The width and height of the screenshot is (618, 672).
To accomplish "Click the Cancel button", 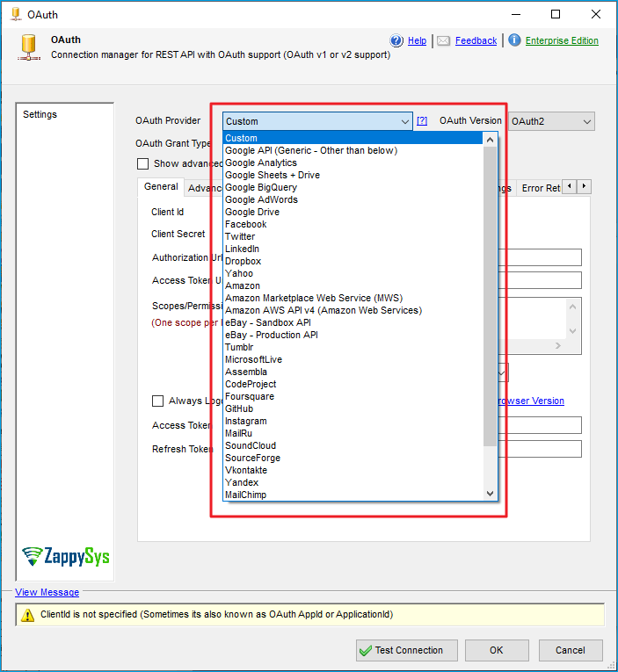I will (571, 651).
